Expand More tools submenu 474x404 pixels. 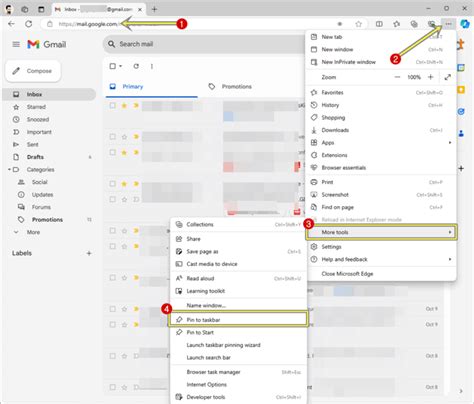[381, 232]
